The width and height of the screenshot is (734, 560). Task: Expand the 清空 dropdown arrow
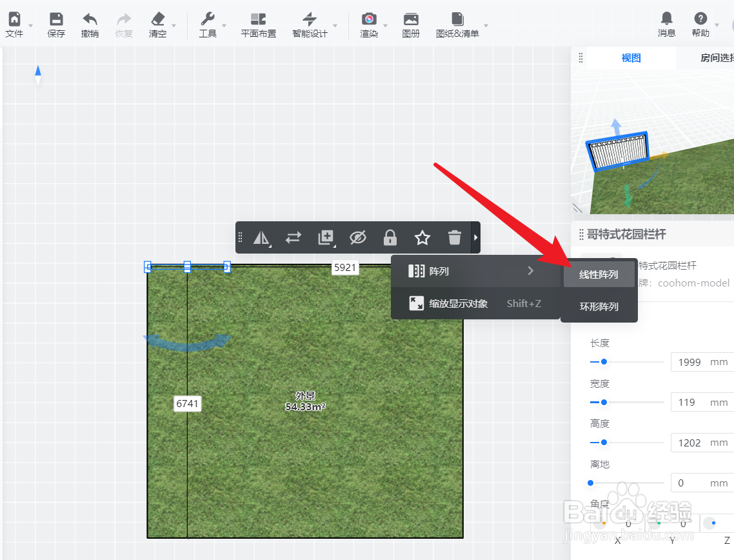pyautogui.click(x=174, y=25)
